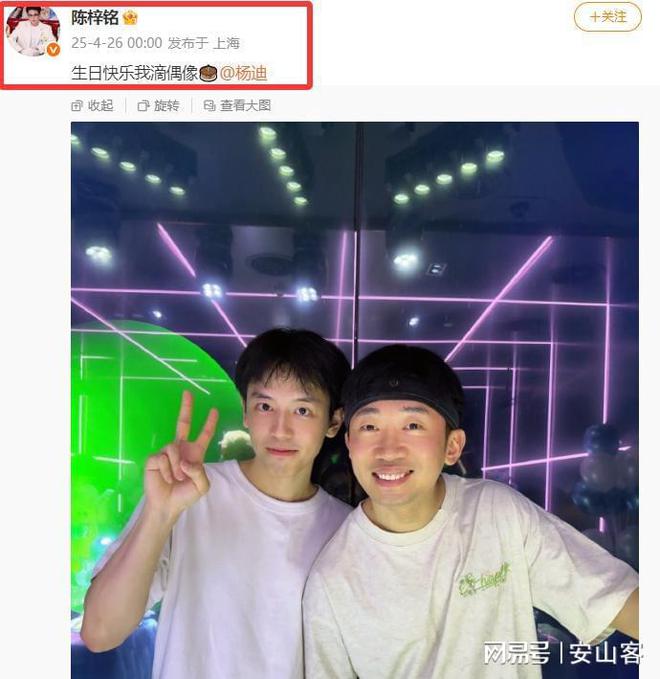The width and height of the screenshot is (660, 679).
Task: Click the poster's round avatar thumbnail
Action: point(34,31)
